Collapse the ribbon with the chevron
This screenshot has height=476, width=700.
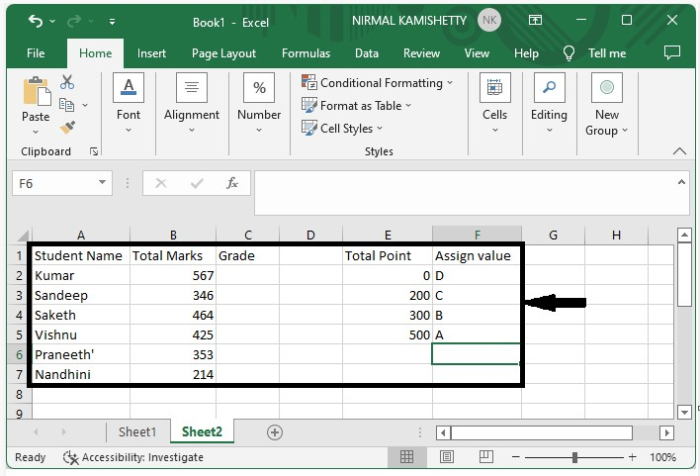(x=679, y=151)
